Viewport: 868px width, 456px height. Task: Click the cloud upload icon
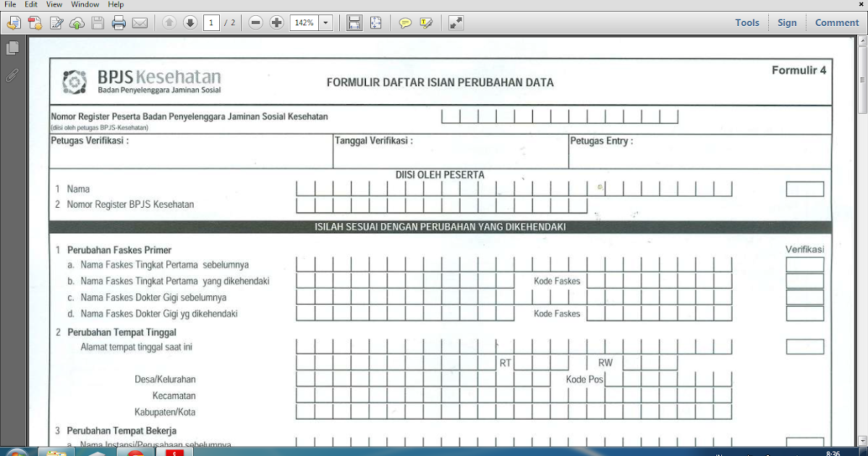77,23
